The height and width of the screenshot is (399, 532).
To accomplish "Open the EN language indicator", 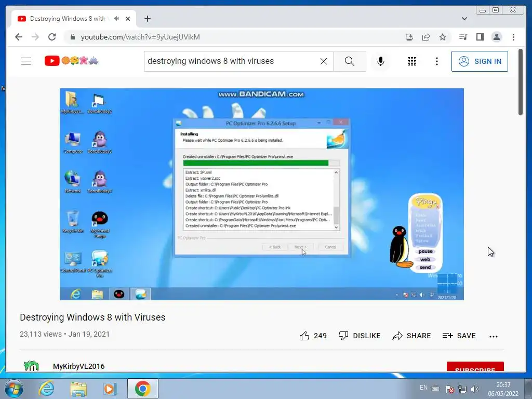I will pyautogui.click(x=423, y=388).
